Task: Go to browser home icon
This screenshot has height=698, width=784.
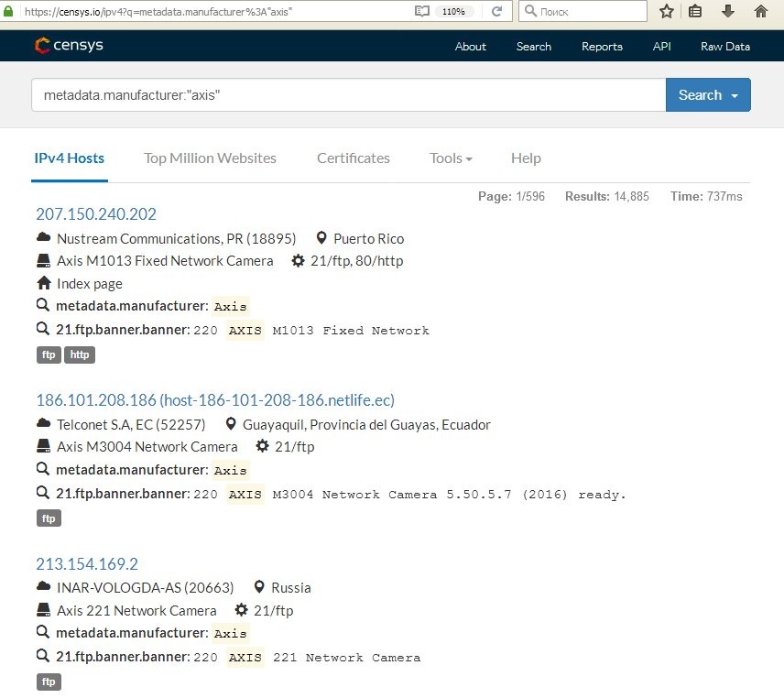Action: pyautogui.click(x=761, y=11)
